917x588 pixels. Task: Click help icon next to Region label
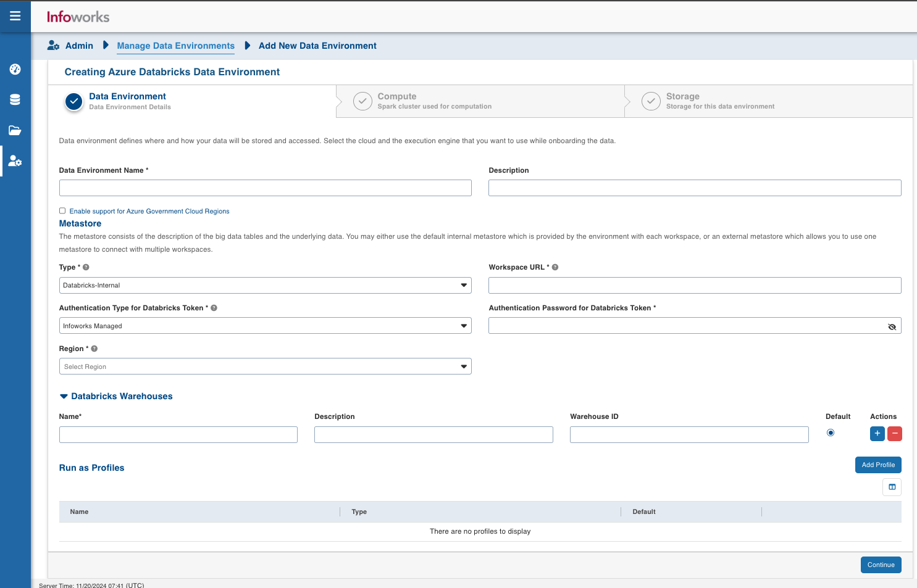[94, 349]
